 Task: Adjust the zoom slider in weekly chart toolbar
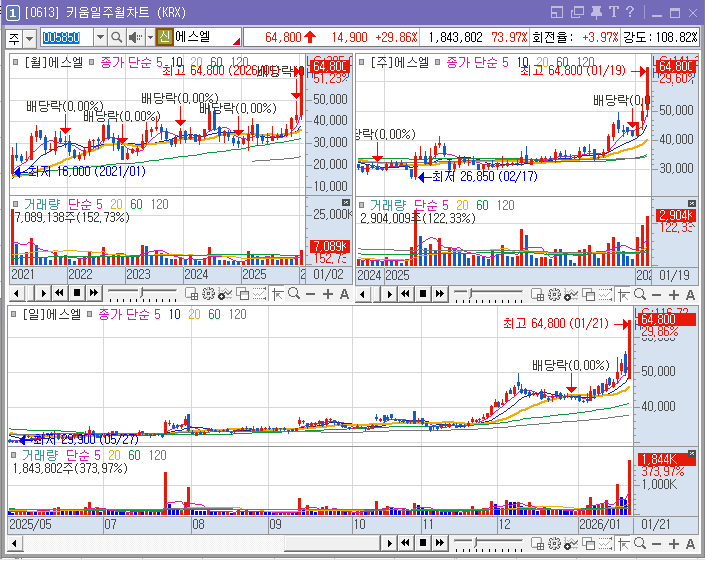pos(488,294)
